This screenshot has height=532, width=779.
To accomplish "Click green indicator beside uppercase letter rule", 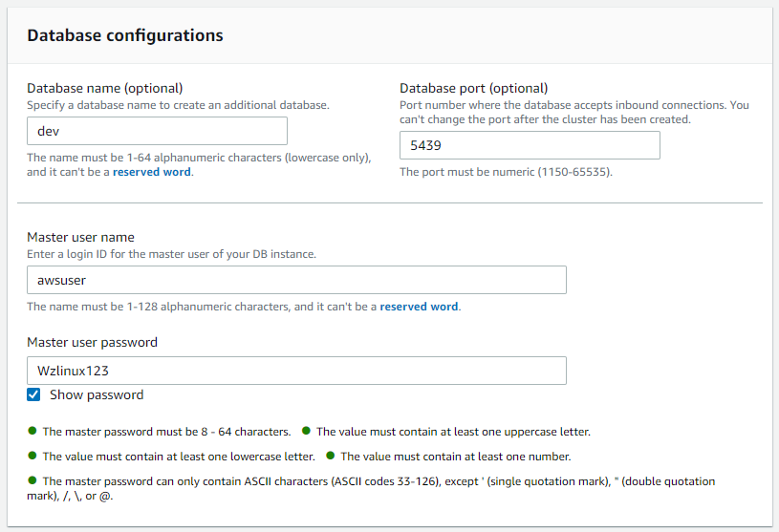I will coord(306,431).
